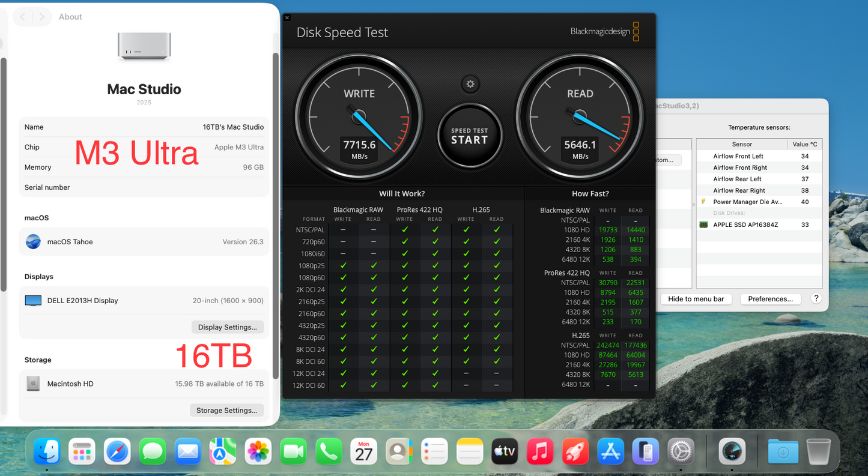The width and height of the screenshot is (868, 476).
Task: Click the help question mark button
Action: [x=816, y=298]
